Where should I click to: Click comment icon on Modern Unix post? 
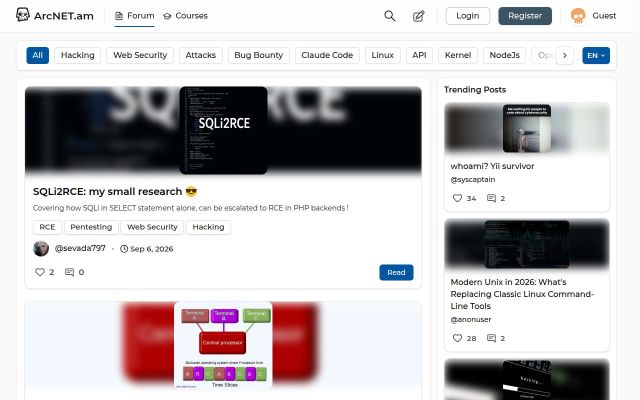(x=491, y=338)
